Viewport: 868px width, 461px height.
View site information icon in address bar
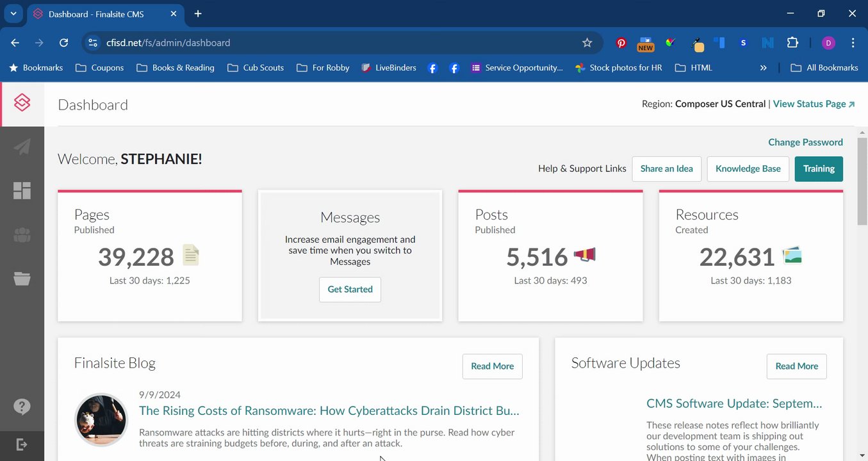coord(93,43)
